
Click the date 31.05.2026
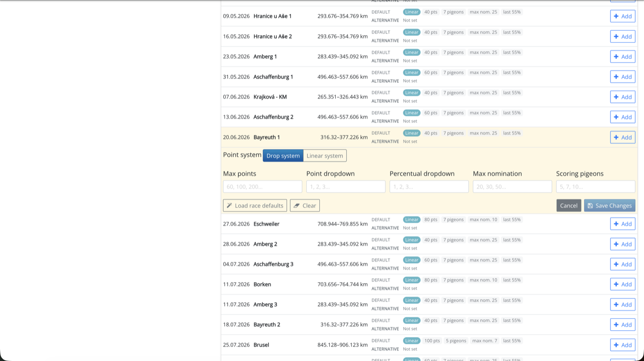[x=236, y=77]
